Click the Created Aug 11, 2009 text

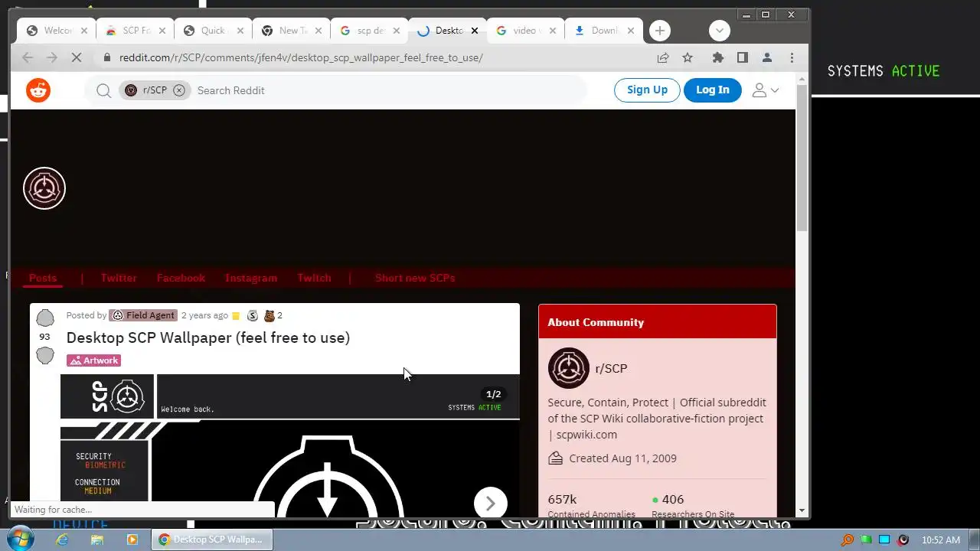click(x=622, y=458)
